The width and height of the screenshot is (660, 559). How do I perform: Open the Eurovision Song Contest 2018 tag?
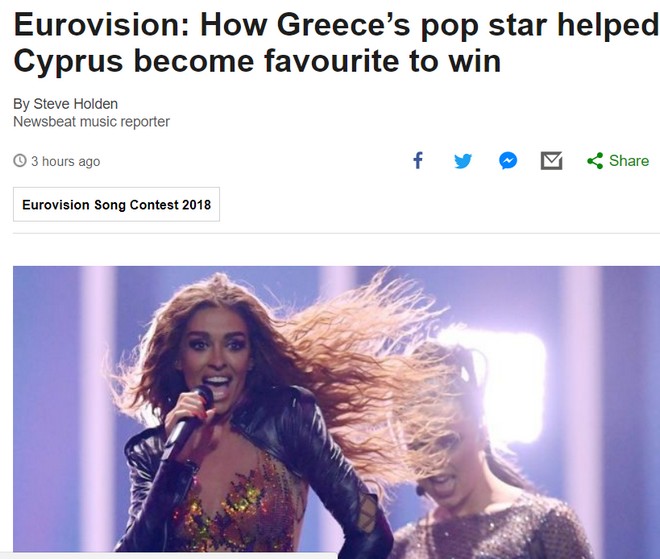[x=116, y=205]
